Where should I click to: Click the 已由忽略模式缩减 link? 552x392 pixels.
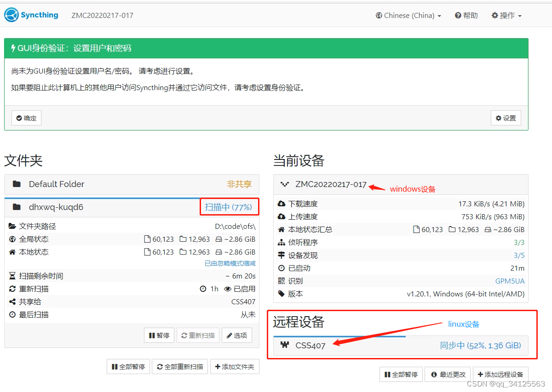click(x=230, y=264)
